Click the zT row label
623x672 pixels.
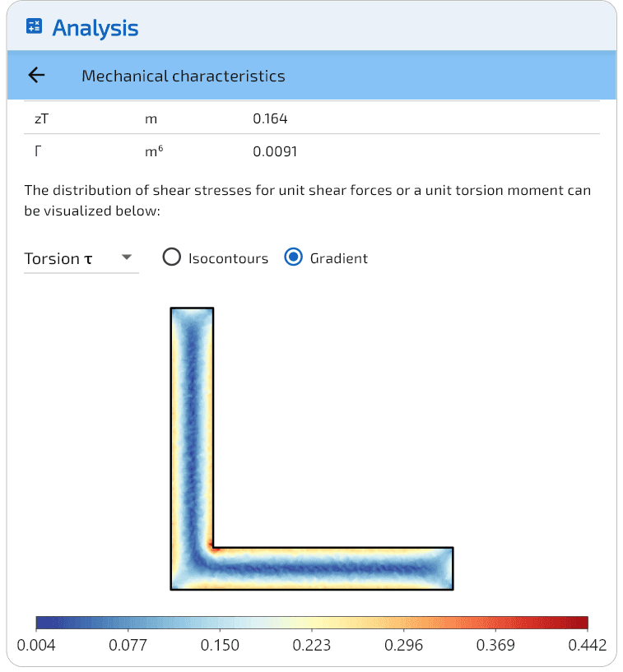(42, 118)
